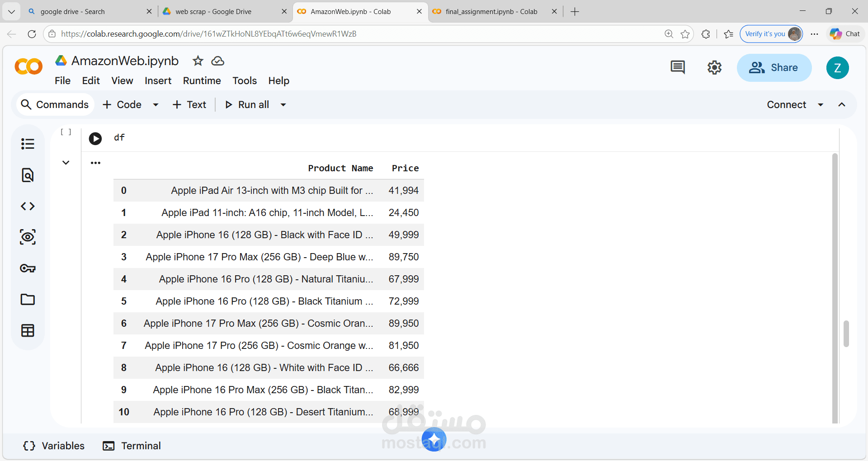Reload the browser page
Image resolution: width=868 pixels, height=461 pixels.
[x=32, y=34]
